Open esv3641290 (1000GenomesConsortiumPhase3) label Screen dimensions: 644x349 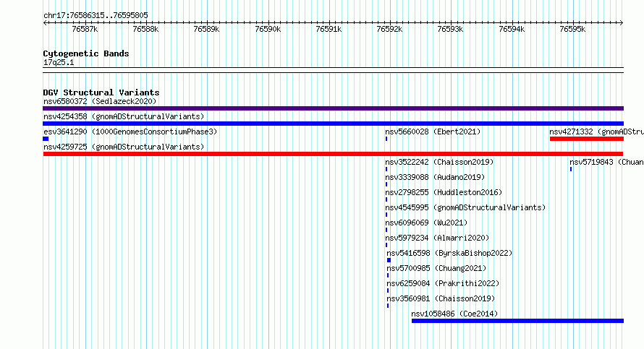pos(130,132)
